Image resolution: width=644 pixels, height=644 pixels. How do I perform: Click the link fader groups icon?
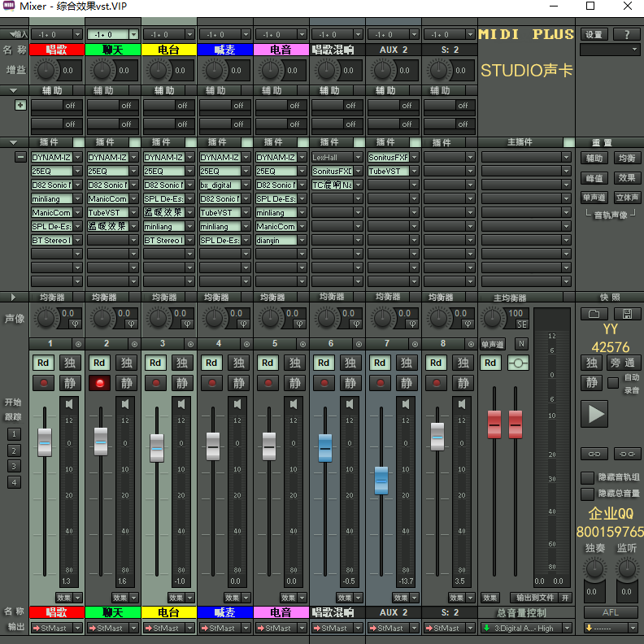(x=594, y=454)
